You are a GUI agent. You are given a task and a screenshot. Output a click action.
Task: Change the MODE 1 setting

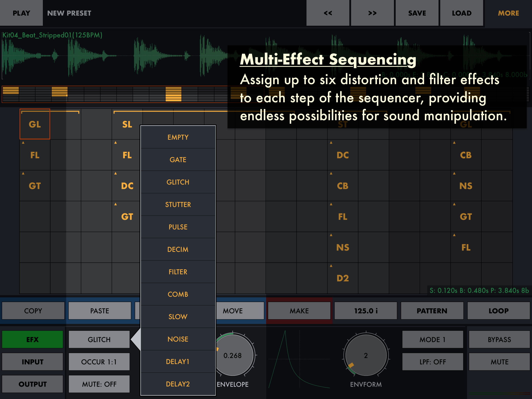tap(433, 339)
